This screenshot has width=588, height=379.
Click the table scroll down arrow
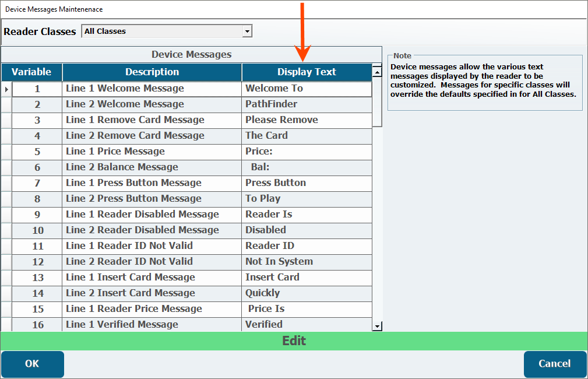click(x=377, y=326)
